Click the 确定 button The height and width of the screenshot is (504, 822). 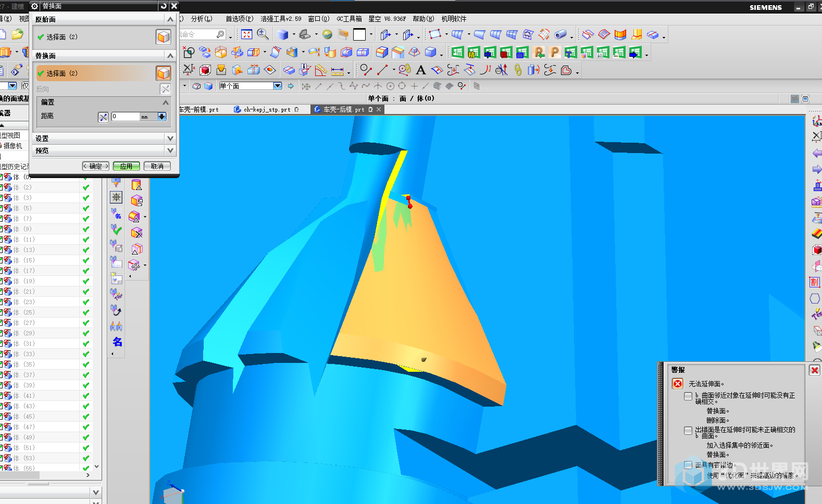96,166
